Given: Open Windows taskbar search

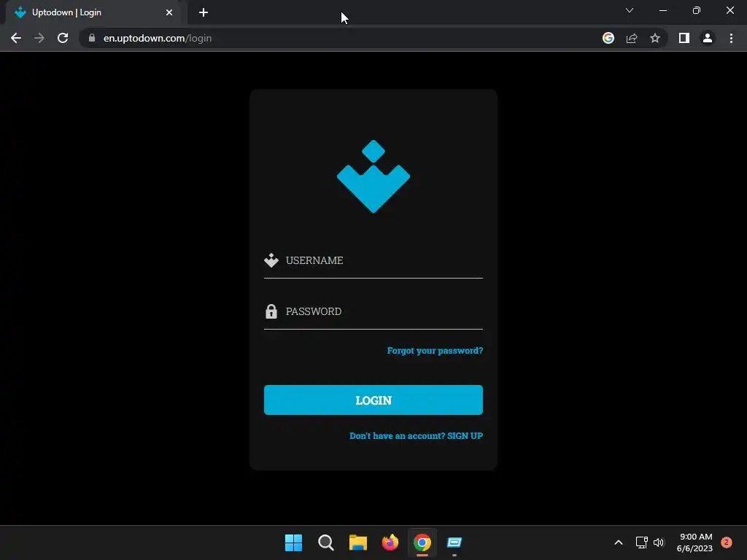Looking at the screenshot, I should [x=326, y=542].
